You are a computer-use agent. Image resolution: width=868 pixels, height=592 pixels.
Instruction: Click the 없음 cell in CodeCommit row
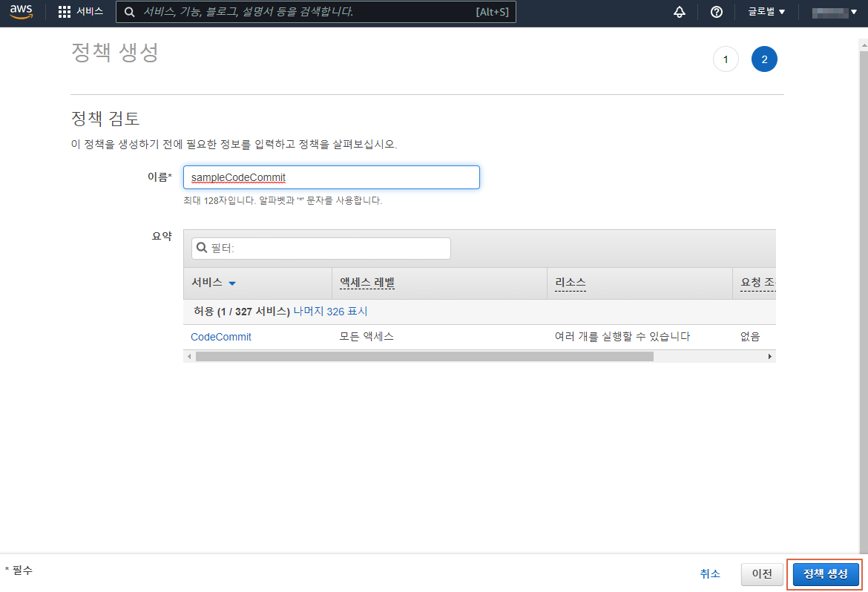pyautogui.click(x=750, y=337)
